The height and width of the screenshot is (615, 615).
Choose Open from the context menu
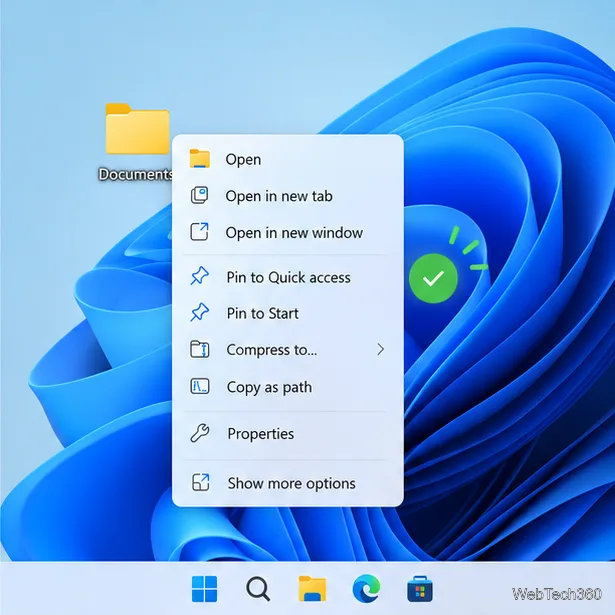287,160
